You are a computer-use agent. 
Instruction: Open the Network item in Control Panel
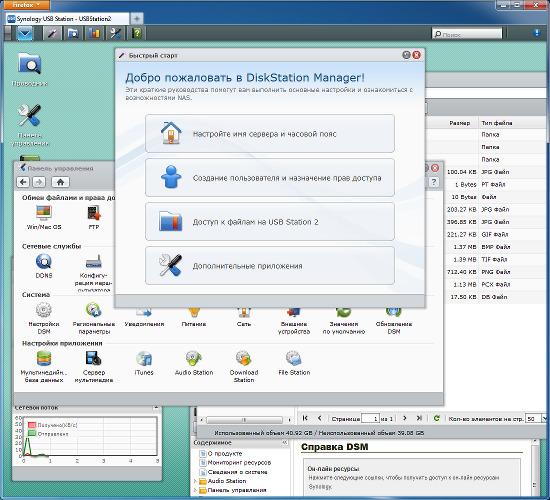point(244,318)
